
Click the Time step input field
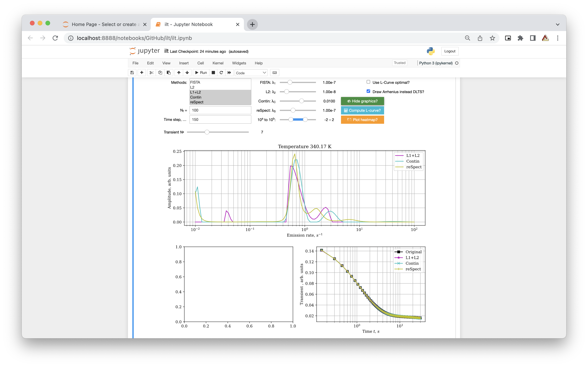(220, 119)
